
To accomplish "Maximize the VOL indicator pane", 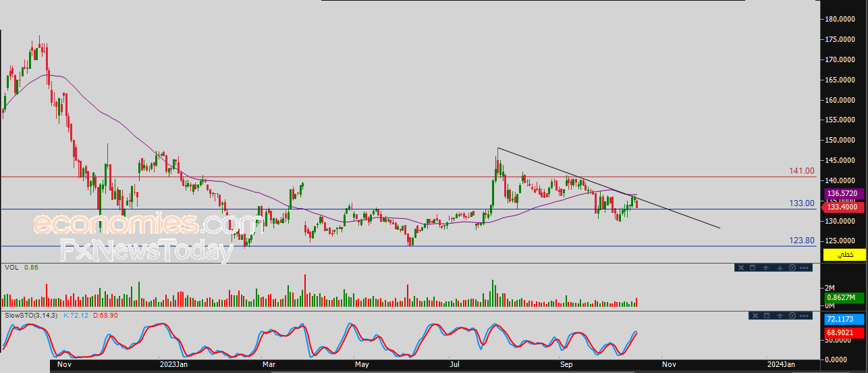I will point(753,268).
